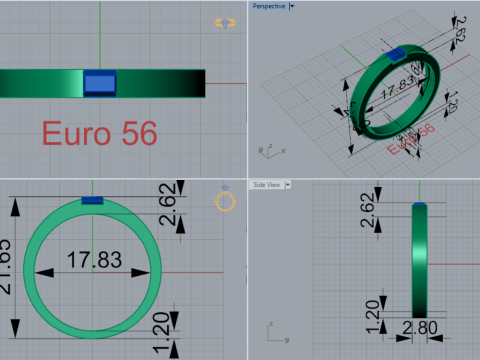Select the blue gemstone in Perspective viewport

tap(396, 55)
